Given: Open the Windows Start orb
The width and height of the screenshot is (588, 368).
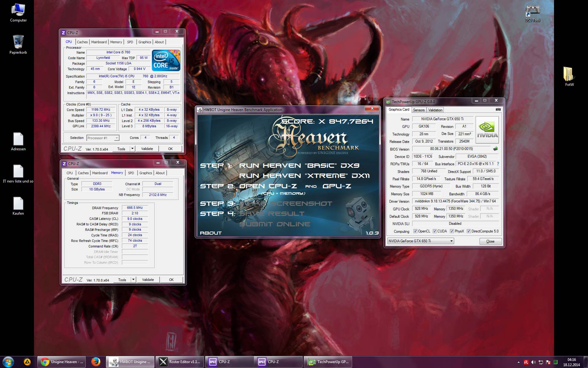Looking at the screenshot, I should [8, 362].
